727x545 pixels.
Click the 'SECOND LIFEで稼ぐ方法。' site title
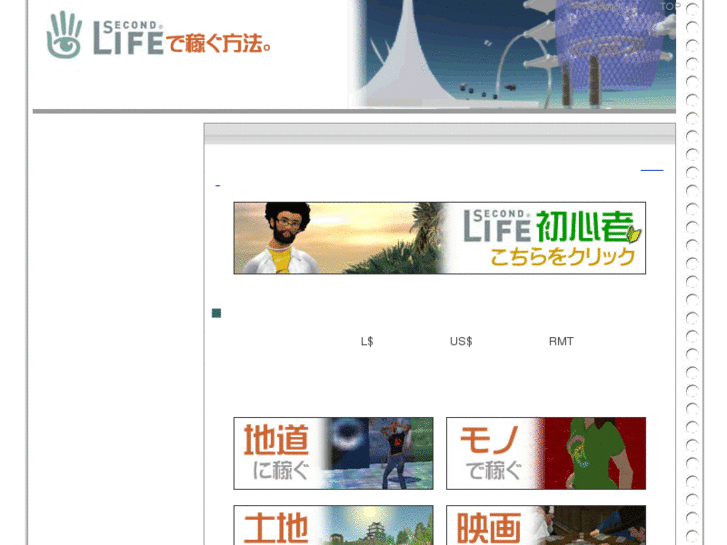click(x=181, y=38)
